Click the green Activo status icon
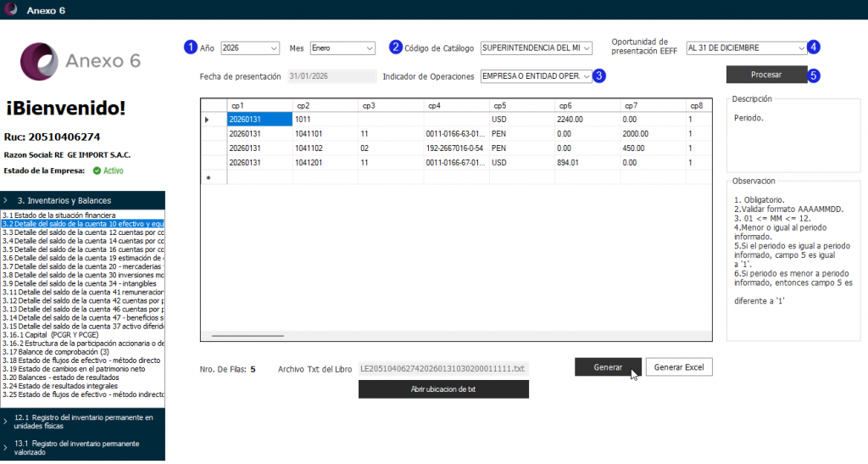 tap(97, 171)
